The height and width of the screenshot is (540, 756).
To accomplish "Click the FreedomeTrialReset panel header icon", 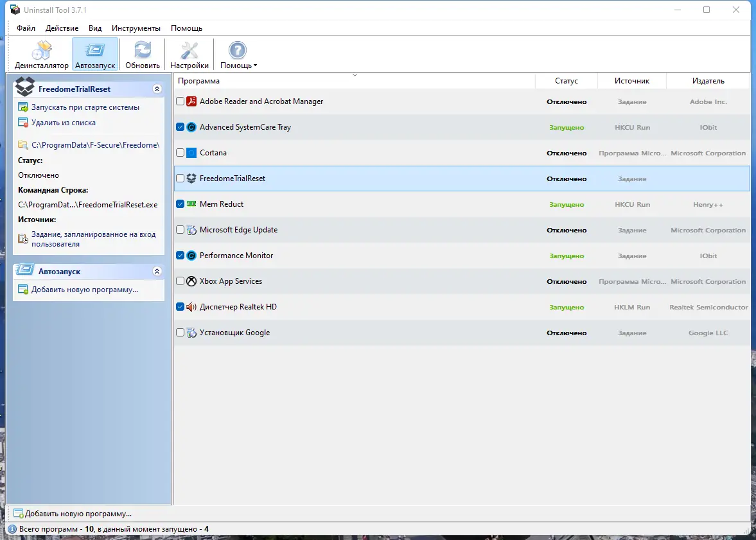I will [24, 87].
